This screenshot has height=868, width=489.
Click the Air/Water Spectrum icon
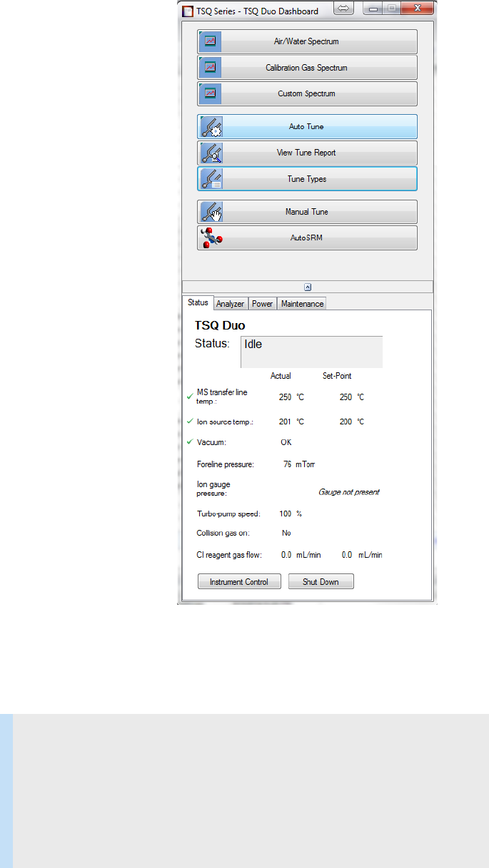click(210, 41)
